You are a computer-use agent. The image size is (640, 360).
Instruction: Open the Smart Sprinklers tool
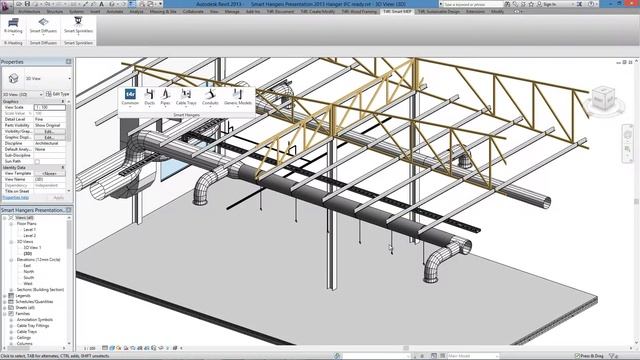tap(78, 26)
